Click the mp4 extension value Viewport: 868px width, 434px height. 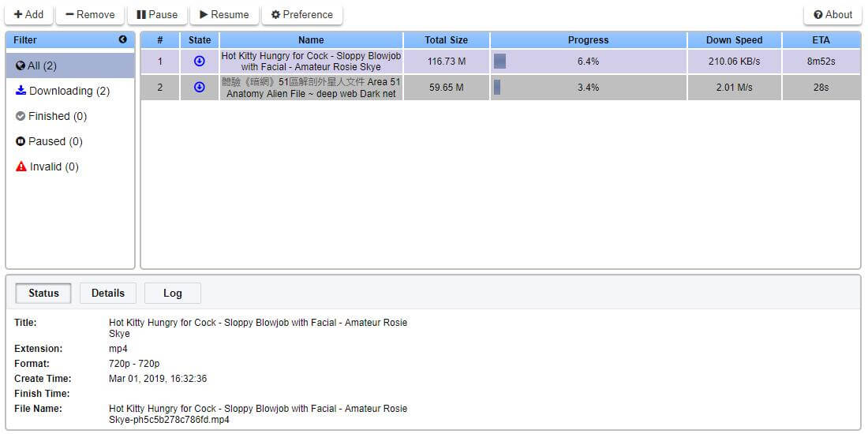[118, 350]
